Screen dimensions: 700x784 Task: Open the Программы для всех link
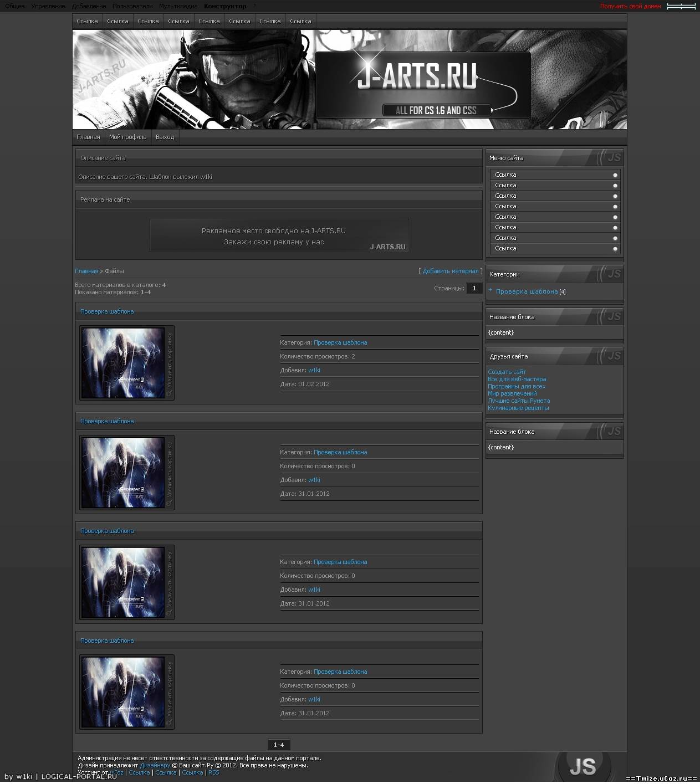click(517, 386)
